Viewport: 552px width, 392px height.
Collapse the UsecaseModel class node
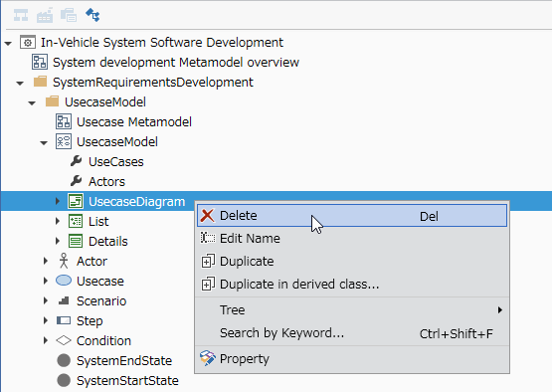pyautogui.click(x=44, y=143)
